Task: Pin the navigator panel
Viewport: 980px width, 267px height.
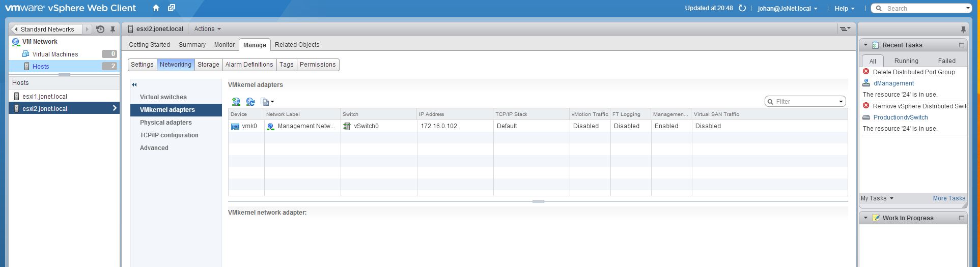Action: pyautogui.click(x=113, y=29)
